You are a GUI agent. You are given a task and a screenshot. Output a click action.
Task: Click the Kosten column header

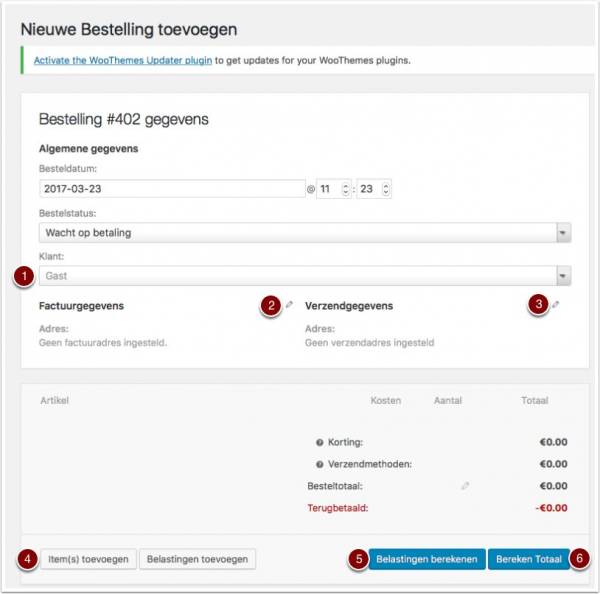point(386,400)
